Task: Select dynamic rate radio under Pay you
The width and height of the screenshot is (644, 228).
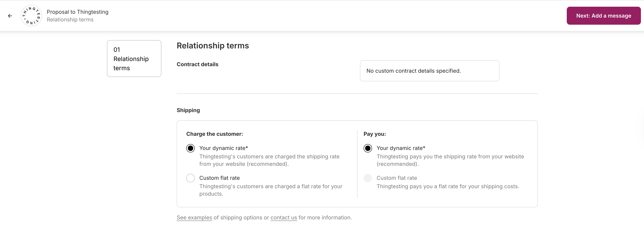Action: coord(367,148)
